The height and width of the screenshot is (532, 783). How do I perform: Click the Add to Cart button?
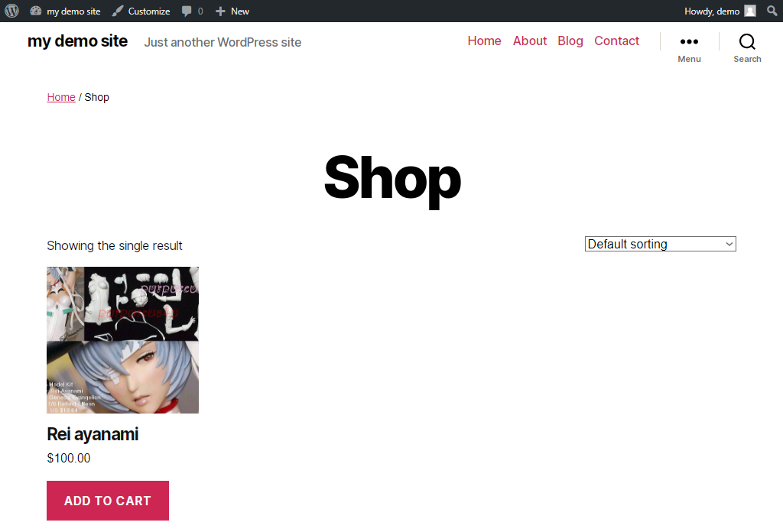107,501
